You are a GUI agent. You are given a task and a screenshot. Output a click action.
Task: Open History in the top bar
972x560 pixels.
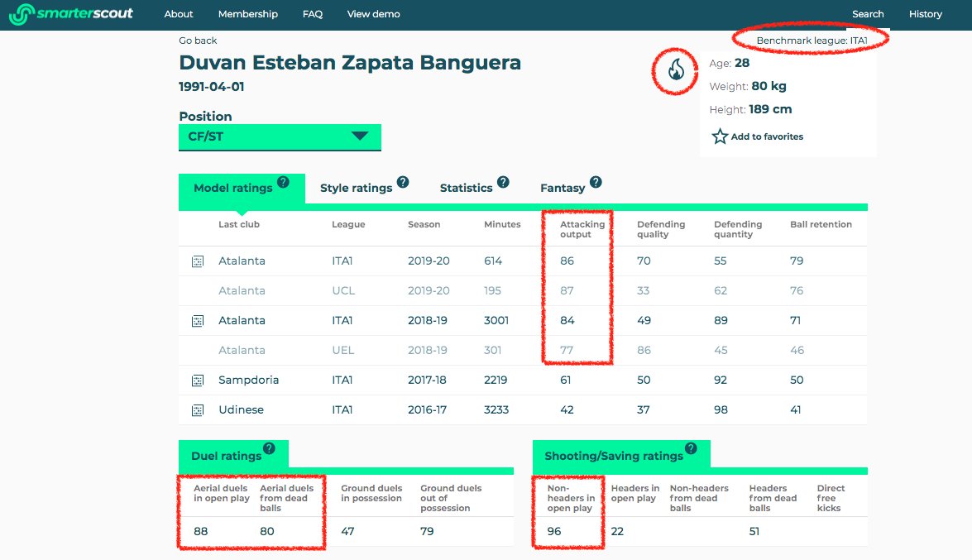[x=926, y=13]
